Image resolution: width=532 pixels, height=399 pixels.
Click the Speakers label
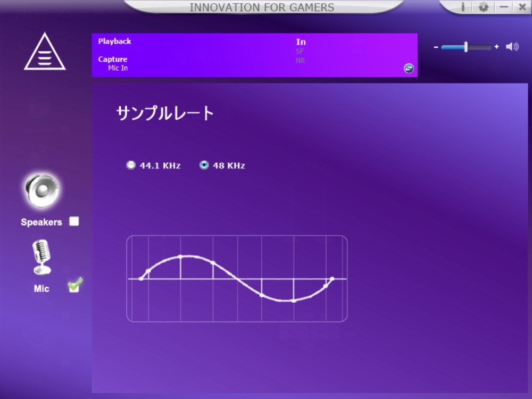tap(41, 222)
